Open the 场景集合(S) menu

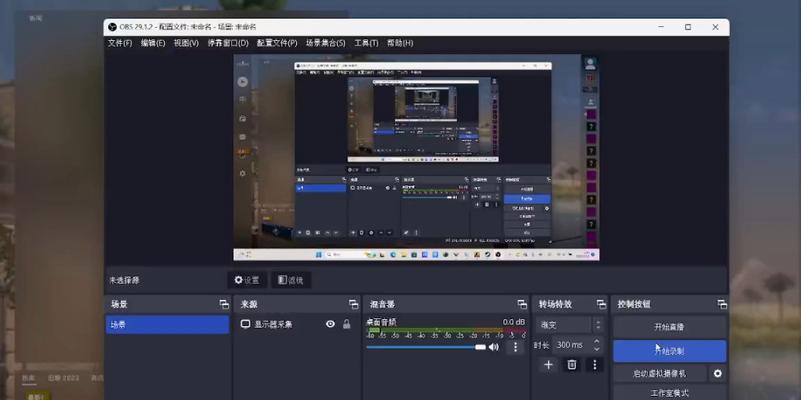[x=325, y=43]
